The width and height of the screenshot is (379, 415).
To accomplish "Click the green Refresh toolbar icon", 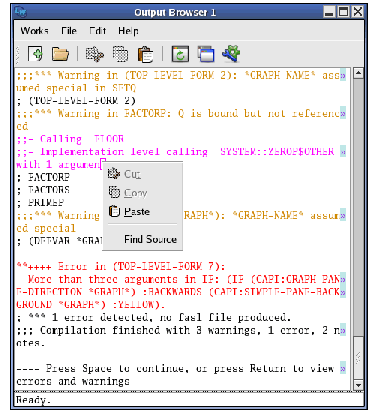I will tap(180, 54).
